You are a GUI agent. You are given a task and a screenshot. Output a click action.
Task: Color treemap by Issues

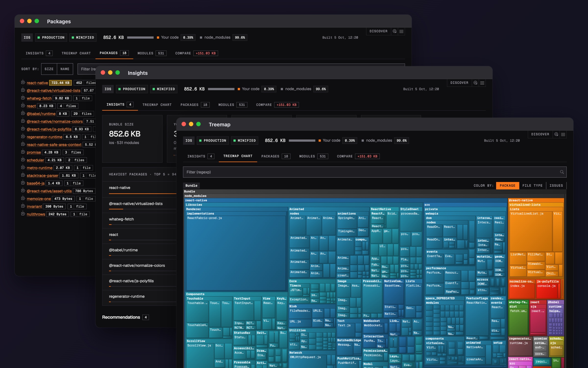point(556,185)
